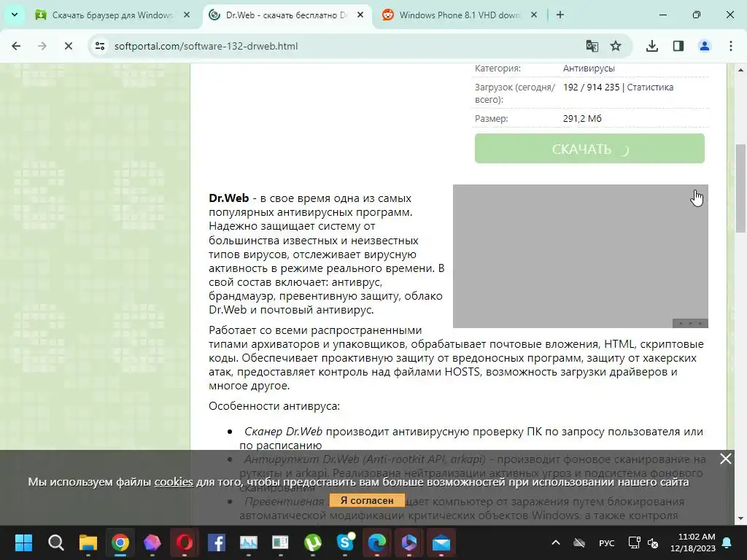Open the Статистика downloads link
Screen dimensions: 747x560
point(650,87)
